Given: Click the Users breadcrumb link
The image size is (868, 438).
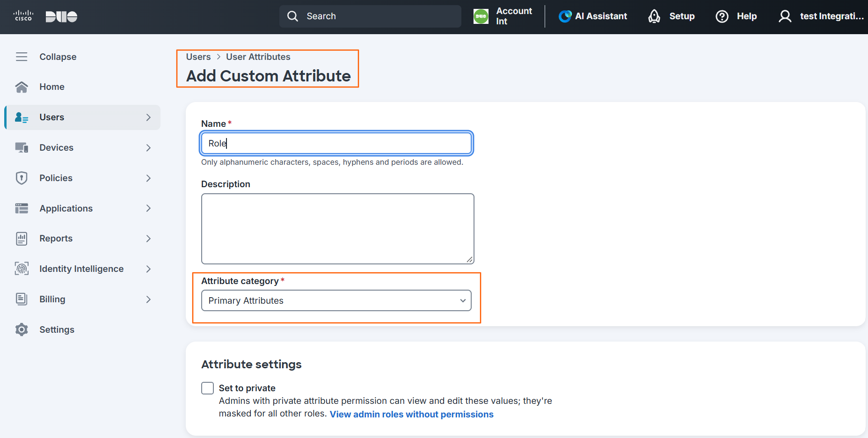Looking at the screenshot, I should (198, 57).
